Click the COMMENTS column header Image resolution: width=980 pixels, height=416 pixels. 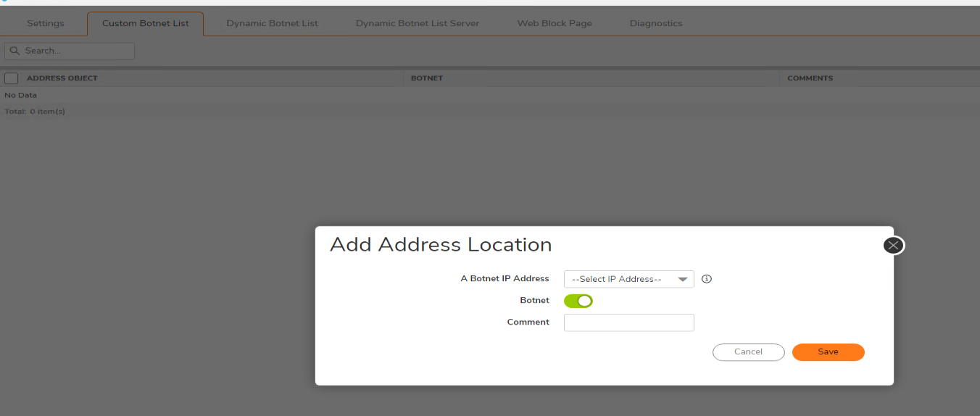810,78
